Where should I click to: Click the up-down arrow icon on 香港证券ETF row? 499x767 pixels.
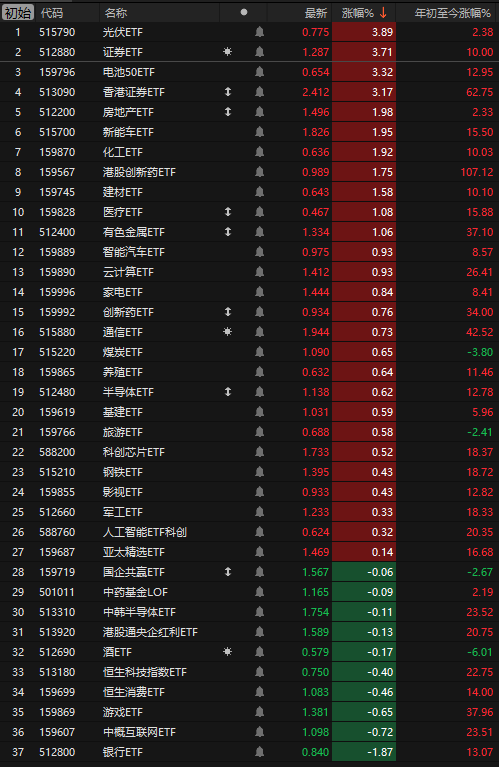click(x=227, y=92)
